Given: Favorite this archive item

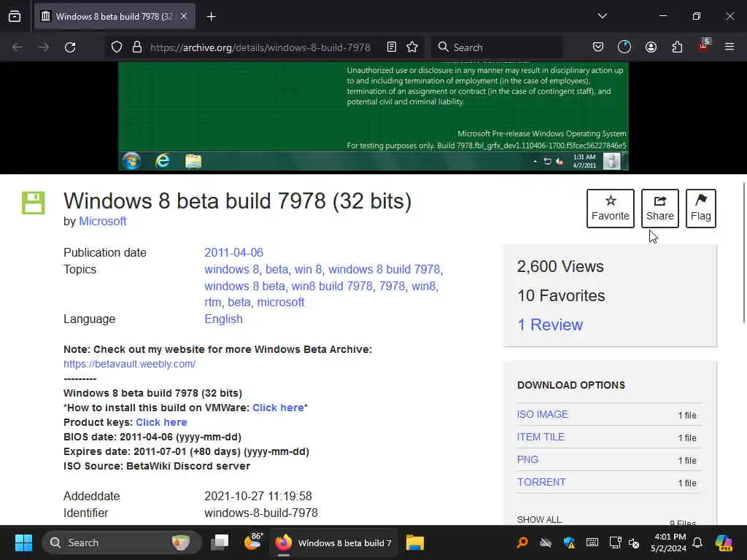Looking at the screenshot, I should (x=611, y=209).
